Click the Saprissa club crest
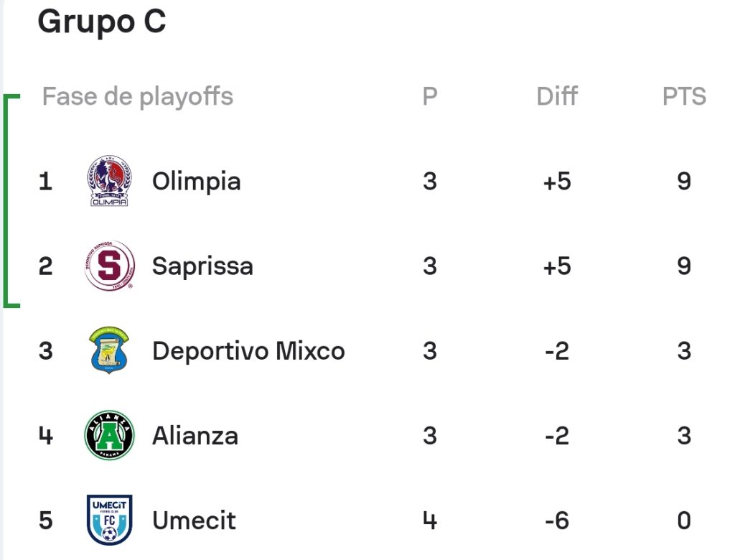 click(x=110, y=266)
